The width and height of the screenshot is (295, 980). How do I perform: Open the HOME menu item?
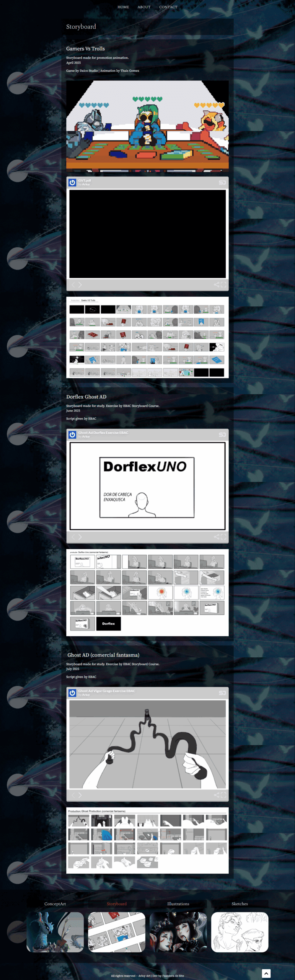pos(123,7)
